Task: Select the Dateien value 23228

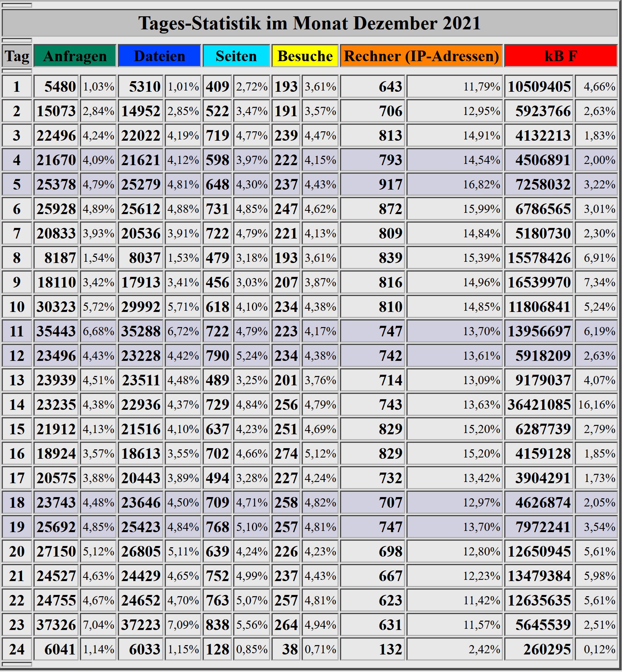Action: coord(141,356)
